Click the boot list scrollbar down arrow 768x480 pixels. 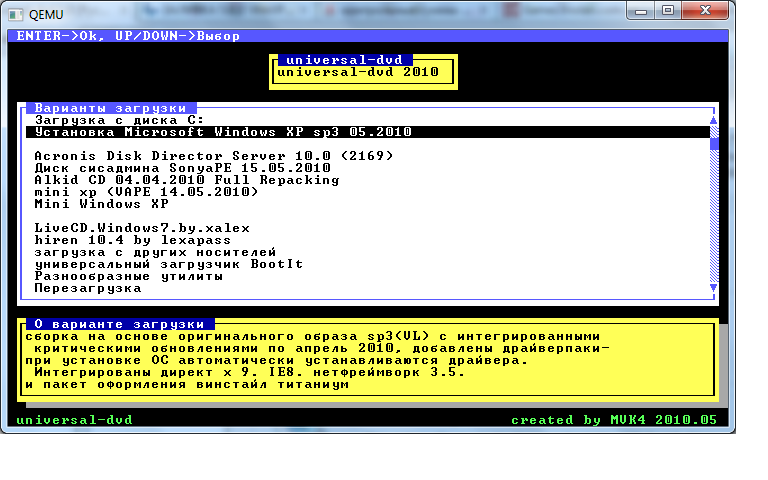click(714, 289)
